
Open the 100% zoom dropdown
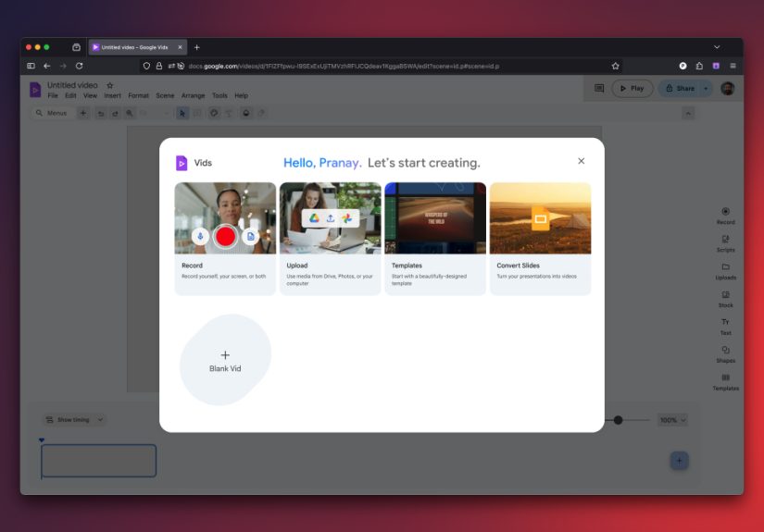(672, 420)
